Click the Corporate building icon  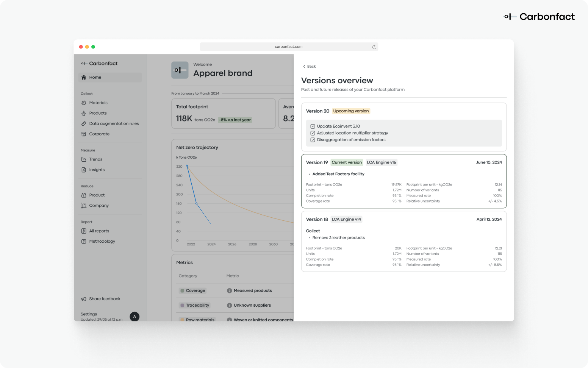pos(84,134)
